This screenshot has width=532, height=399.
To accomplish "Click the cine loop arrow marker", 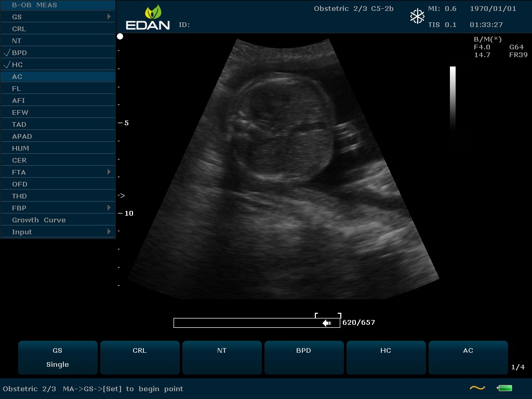I will click(327, 323).
